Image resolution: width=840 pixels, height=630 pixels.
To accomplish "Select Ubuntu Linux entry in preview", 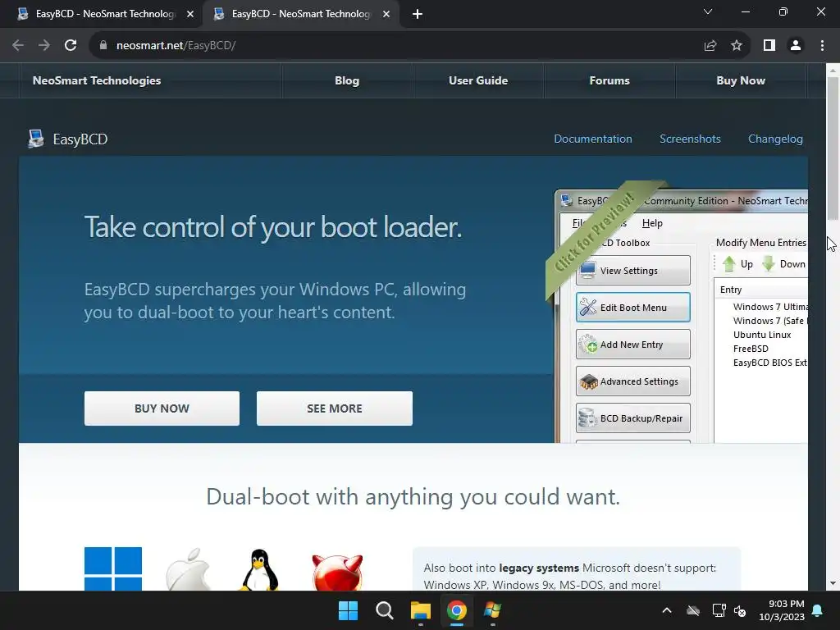I will click(x=762, y=335).
